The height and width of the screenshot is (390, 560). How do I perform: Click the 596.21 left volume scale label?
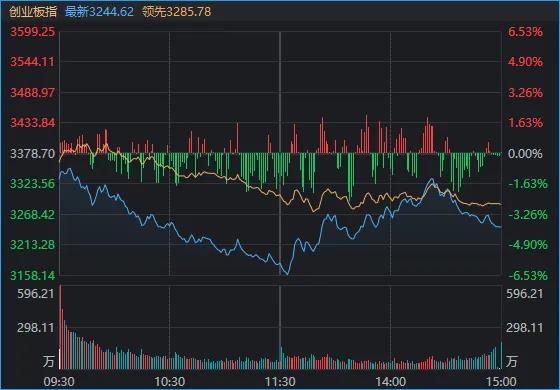36,294
